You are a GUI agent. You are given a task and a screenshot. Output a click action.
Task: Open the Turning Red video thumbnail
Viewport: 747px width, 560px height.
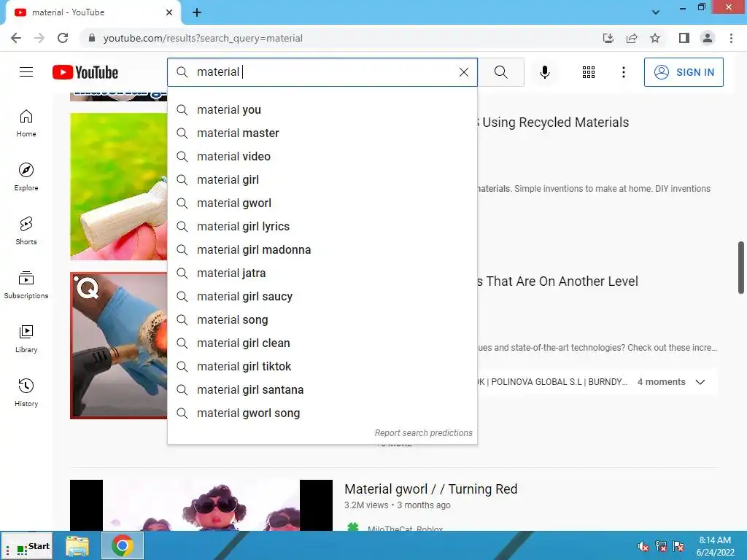201,505
